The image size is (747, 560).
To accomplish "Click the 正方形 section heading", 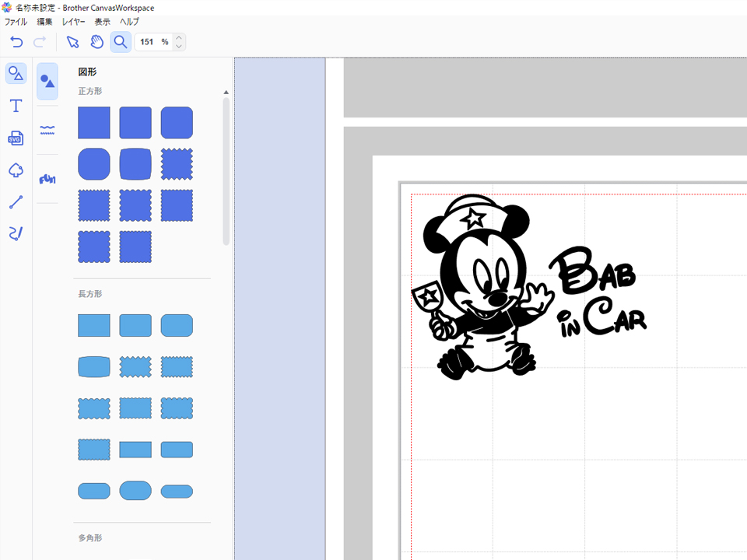I will click(90, 91).
